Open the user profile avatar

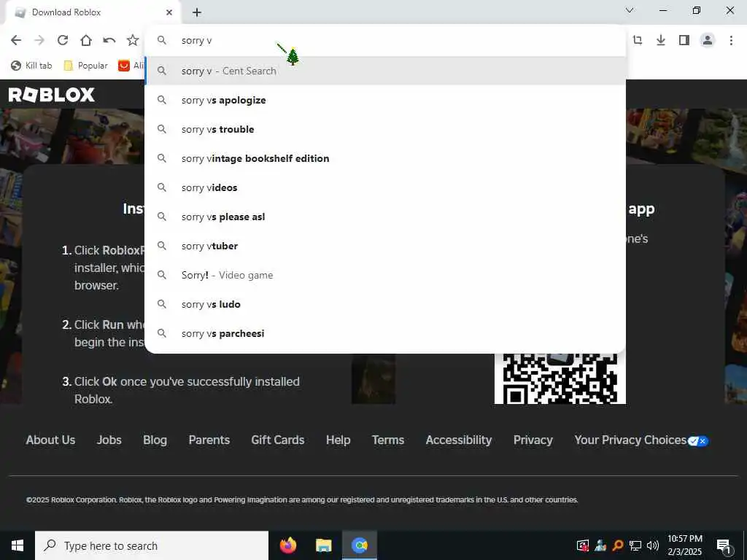(x=708, y=41)
